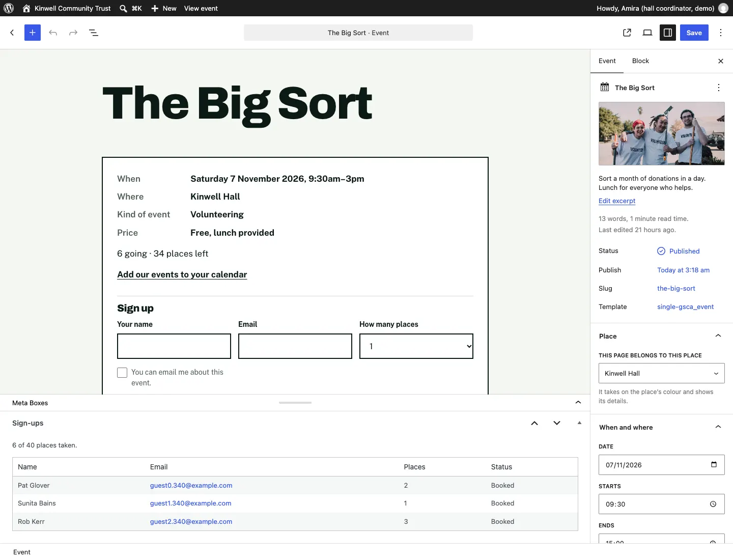
Task: Click View event in the admin bar
Action: (x=201, y=8)
